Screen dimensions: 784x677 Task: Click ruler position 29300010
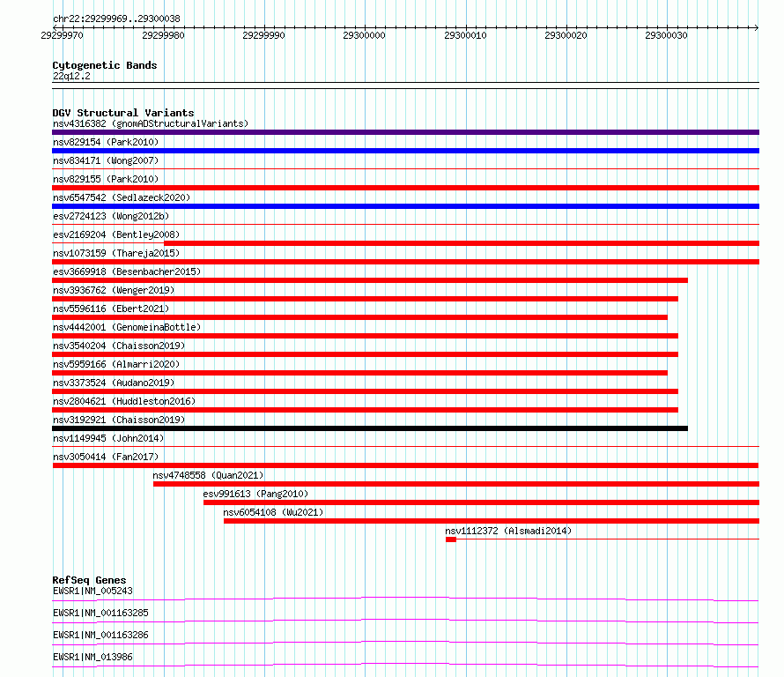click(x=465, y=35)
